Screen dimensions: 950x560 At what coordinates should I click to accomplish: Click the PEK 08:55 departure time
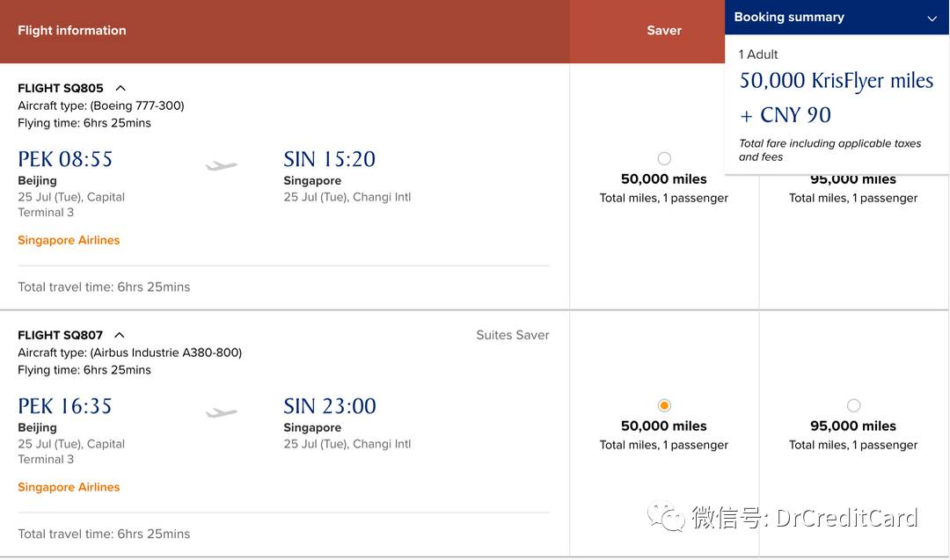coord(65,159)
